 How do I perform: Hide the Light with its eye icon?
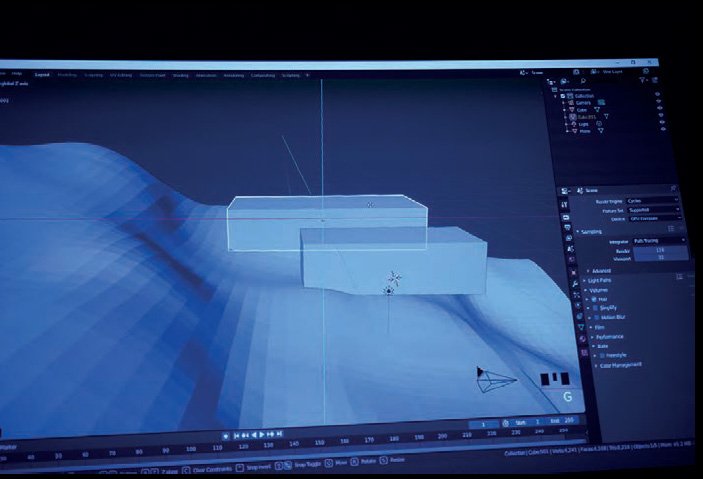point(662,122)
